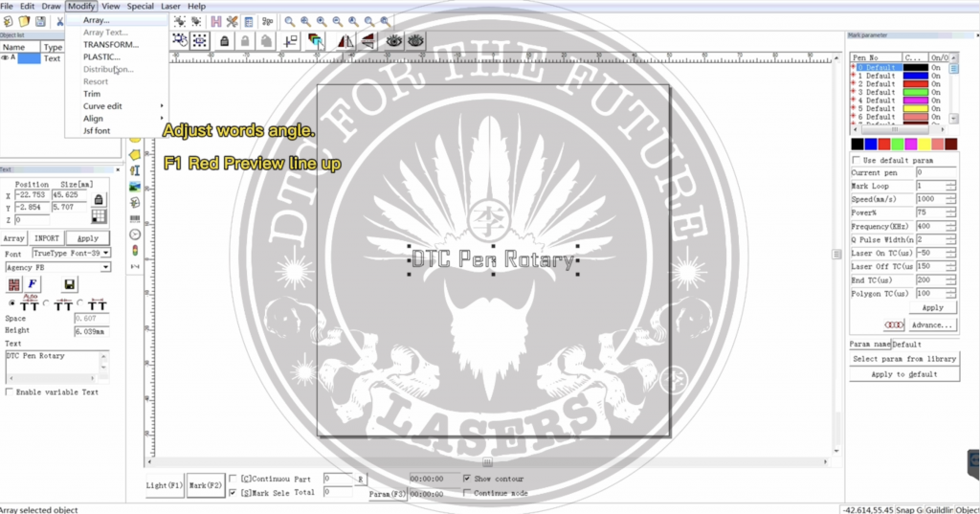Toggle the Show contour checkbox

coord(467,478)
